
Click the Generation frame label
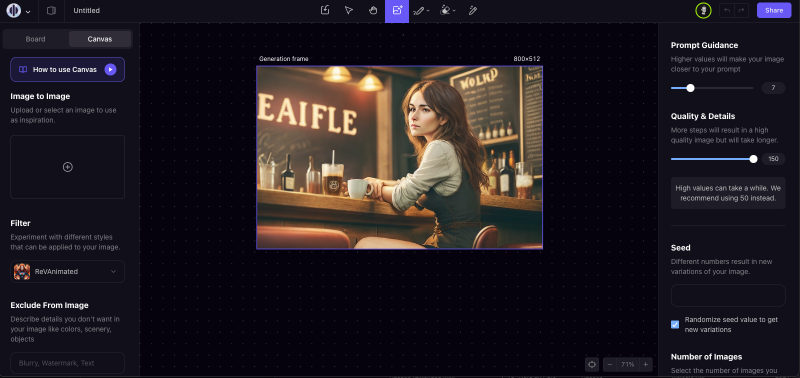click(283, 59)
